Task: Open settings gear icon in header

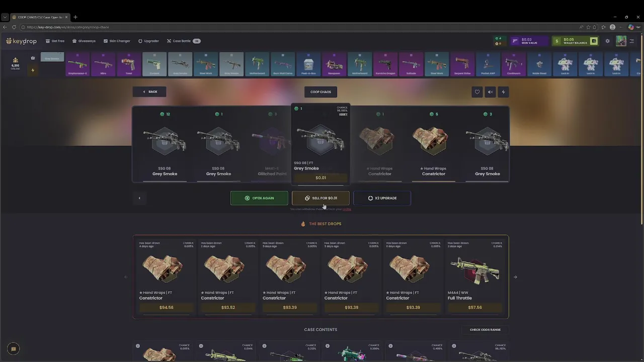Action: [607, 41]
